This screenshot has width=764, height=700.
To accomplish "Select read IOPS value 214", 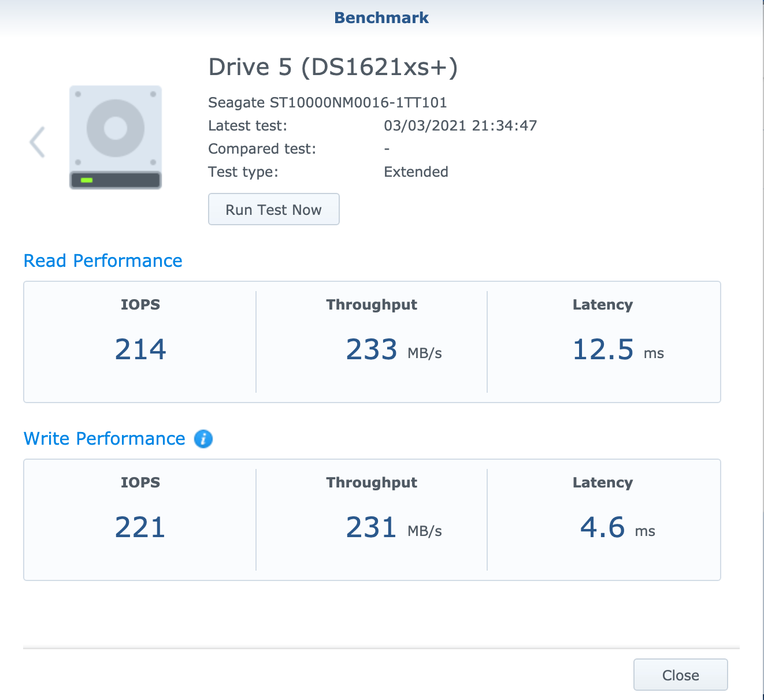I will point(140,349).
